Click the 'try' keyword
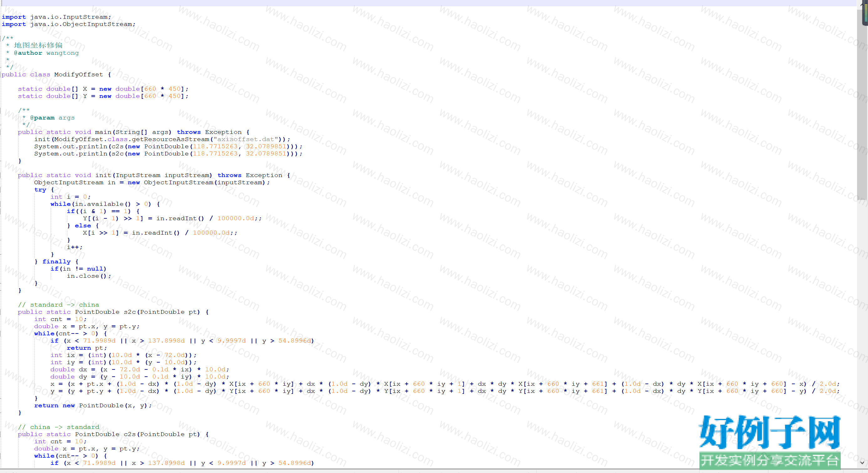Screen dimensions: 868x473 point(40,190)
